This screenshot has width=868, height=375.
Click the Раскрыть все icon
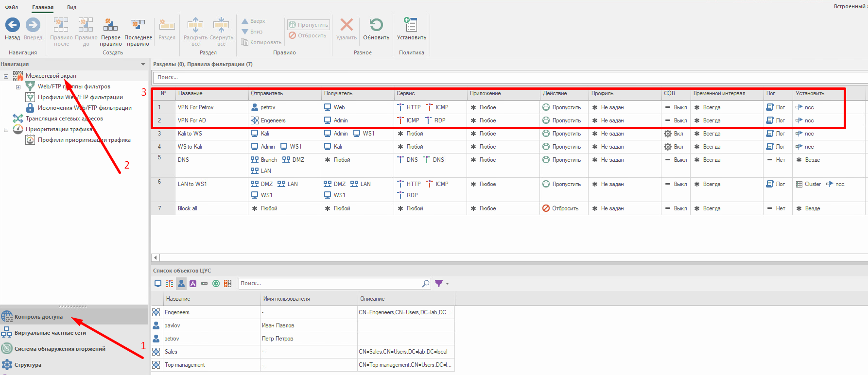[195, 25]
